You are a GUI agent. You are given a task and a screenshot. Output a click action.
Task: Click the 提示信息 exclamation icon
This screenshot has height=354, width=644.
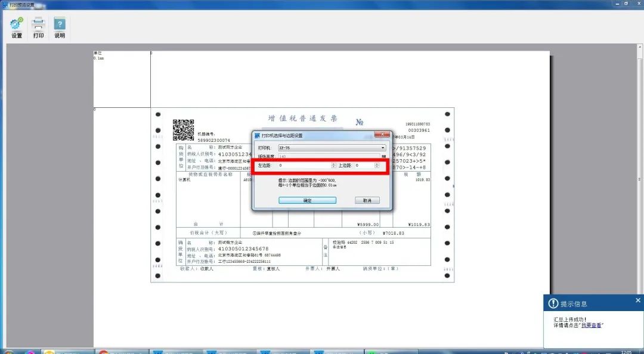click(553, 304)
